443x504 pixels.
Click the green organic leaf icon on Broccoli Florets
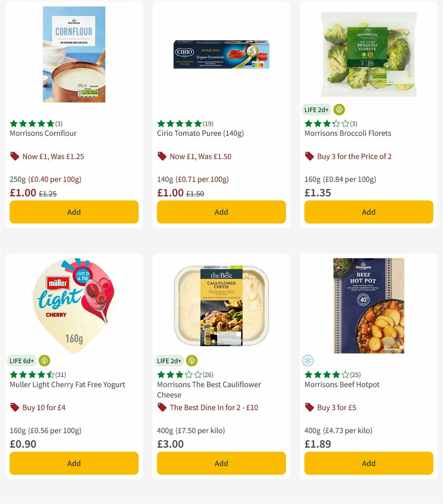click(338, 110)
